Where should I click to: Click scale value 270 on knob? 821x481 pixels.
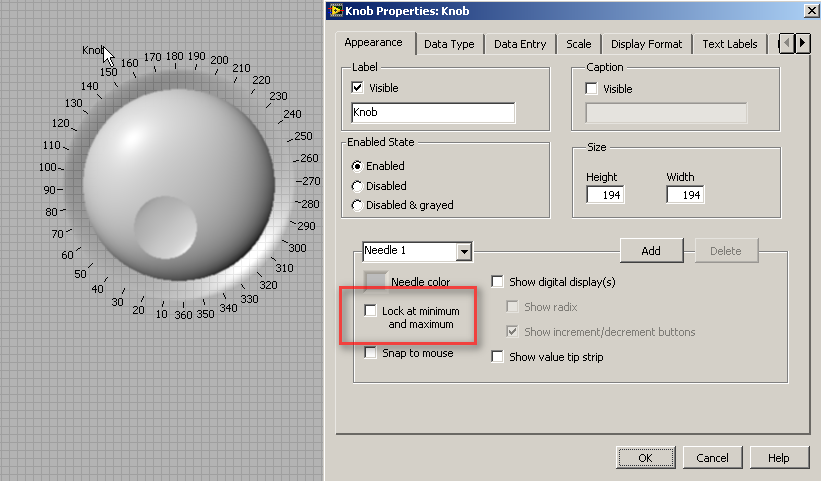(x=310, y=181)
